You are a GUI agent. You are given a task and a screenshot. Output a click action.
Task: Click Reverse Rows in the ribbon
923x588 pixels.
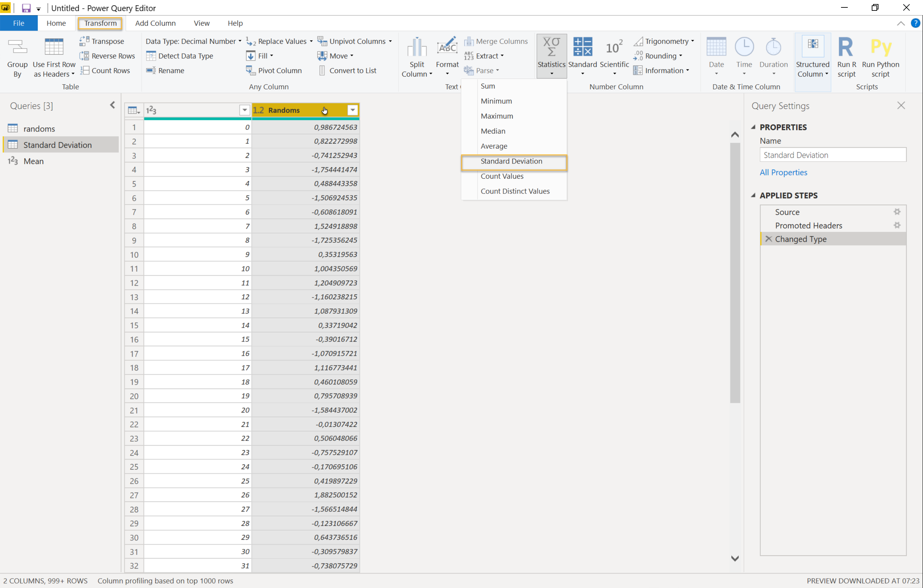(x=107, y=56)
